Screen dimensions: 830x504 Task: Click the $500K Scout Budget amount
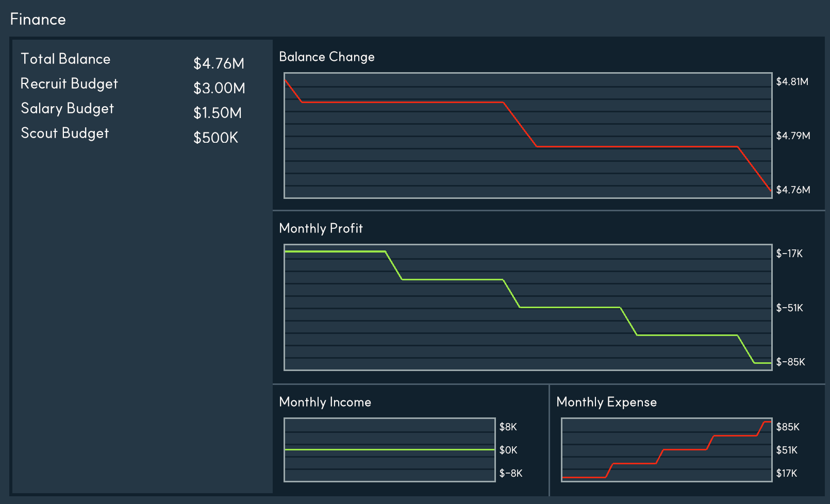coord(215,138)
